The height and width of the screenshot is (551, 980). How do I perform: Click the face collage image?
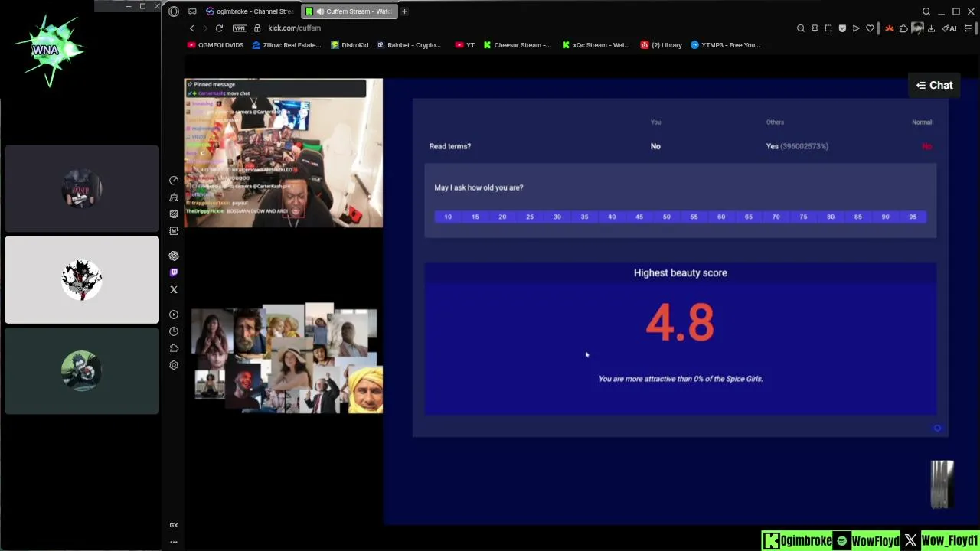tap(286, 358)
